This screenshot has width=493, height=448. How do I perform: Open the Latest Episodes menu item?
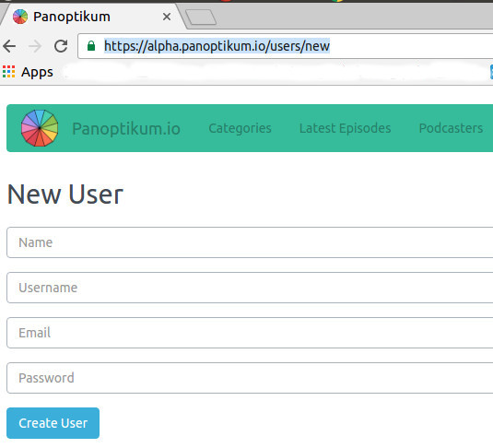346,128
